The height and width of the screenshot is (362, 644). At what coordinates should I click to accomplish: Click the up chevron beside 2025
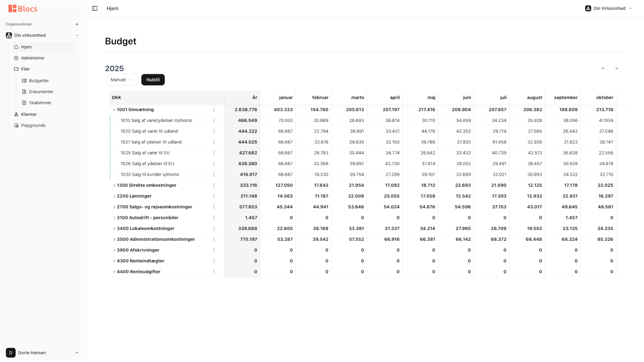603,69
